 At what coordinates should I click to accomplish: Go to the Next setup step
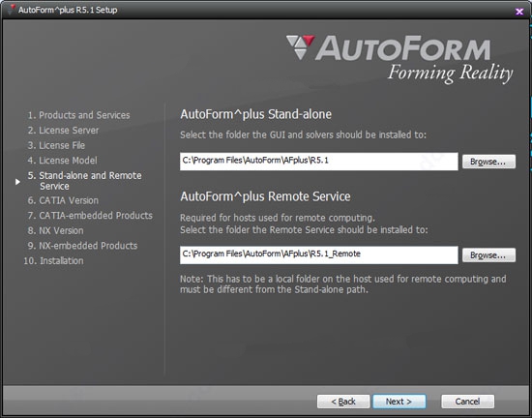pyautogui.click(x=399, y=402)
